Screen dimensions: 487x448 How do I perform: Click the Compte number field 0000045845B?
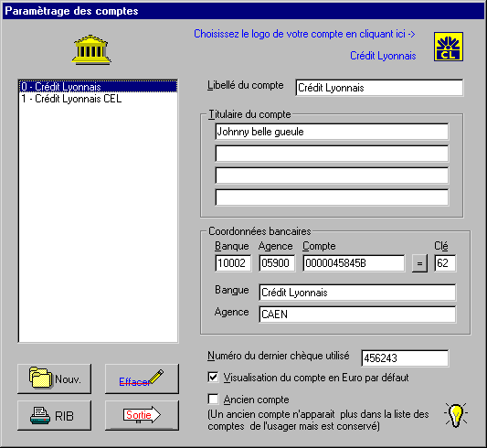coord(354,263)
